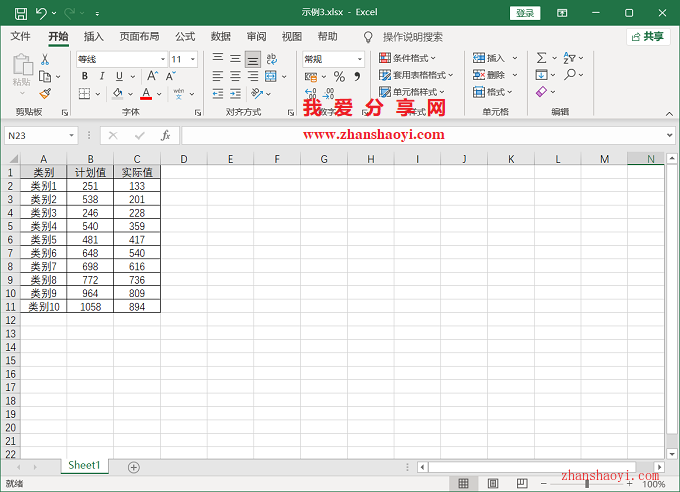The image size is (680, 492).
Task: Toggle top align
Action: pos(218,58)
